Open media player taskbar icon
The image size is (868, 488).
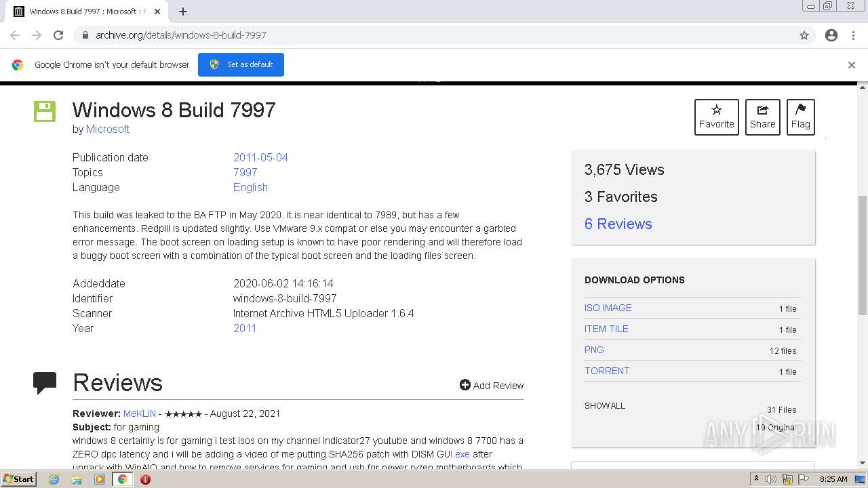[100, 479]
